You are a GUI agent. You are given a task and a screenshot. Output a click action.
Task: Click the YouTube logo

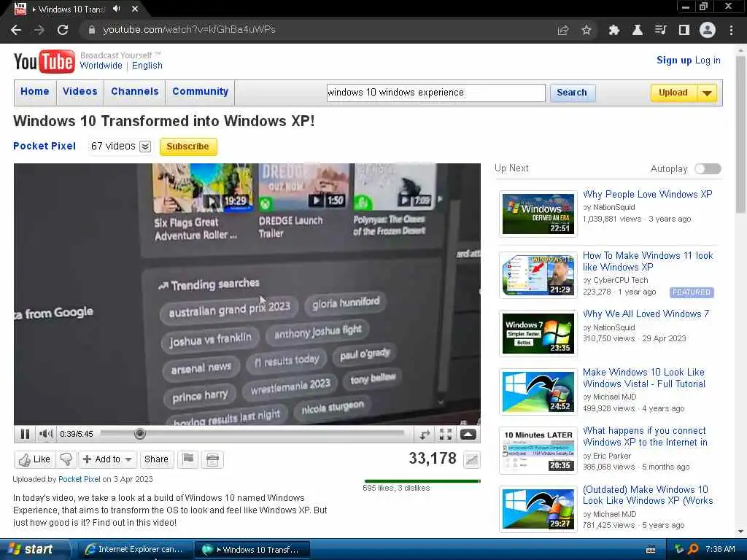[44, 61]
